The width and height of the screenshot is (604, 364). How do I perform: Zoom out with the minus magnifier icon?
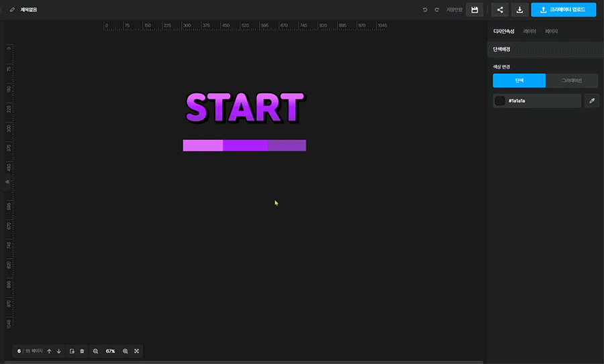pos(95,351)
